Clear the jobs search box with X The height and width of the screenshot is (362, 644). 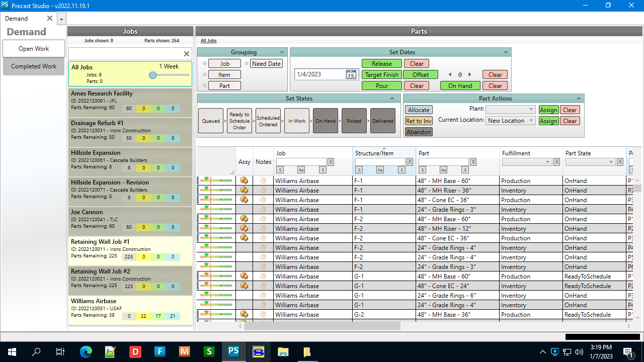click(186, 54)
